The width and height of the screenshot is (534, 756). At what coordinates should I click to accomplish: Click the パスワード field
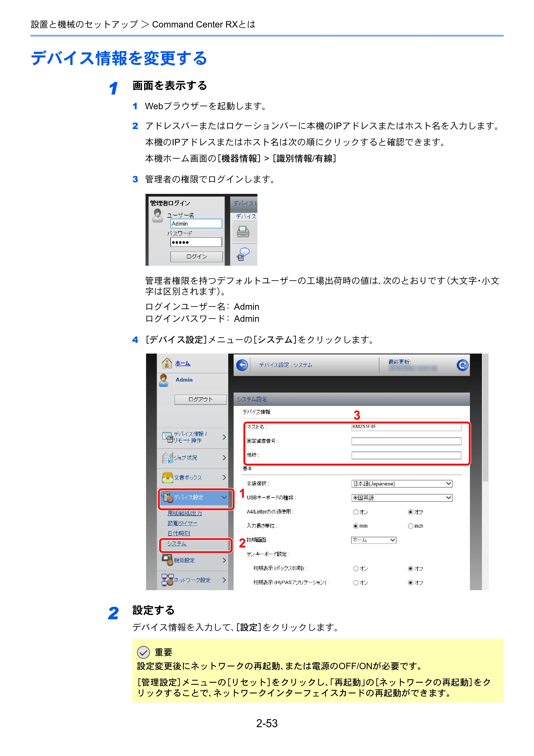coord(196,242)
